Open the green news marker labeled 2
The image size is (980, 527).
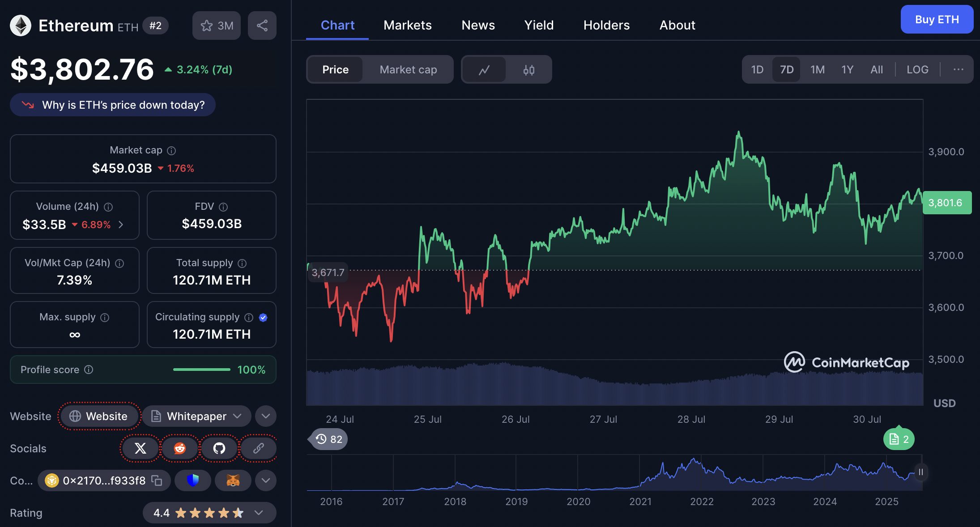click(x=899, y=439)
